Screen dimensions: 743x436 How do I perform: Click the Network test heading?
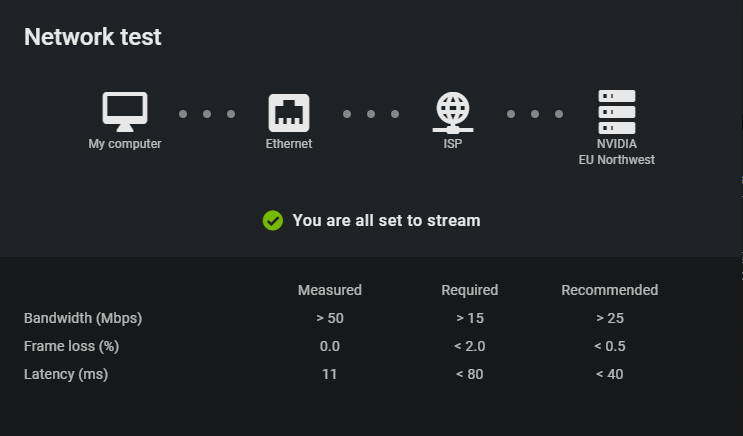[93, 37]
